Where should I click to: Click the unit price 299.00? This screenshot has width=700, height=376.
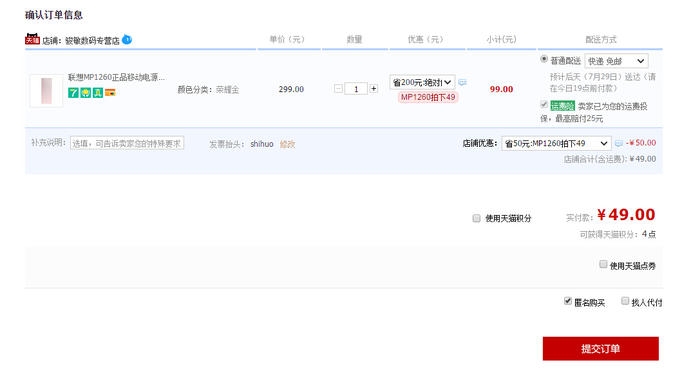tap(291, 89)
